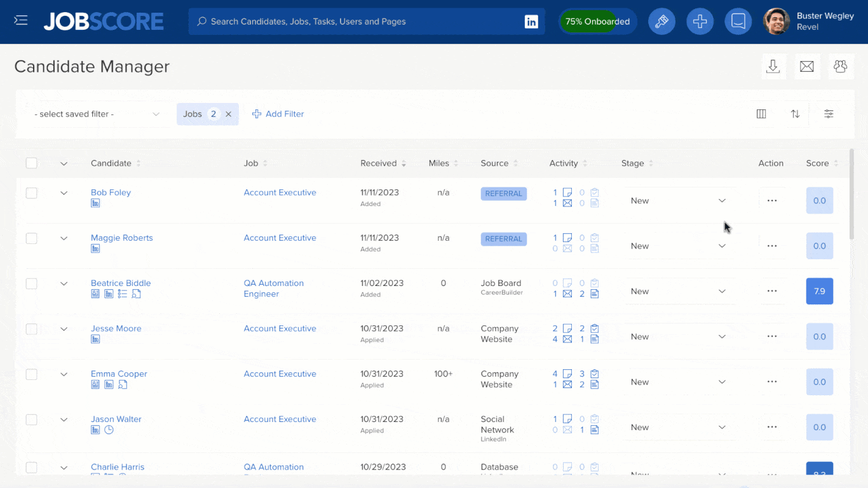Click Add Filter
Screen dimensions: 868x488
[278, 114]
